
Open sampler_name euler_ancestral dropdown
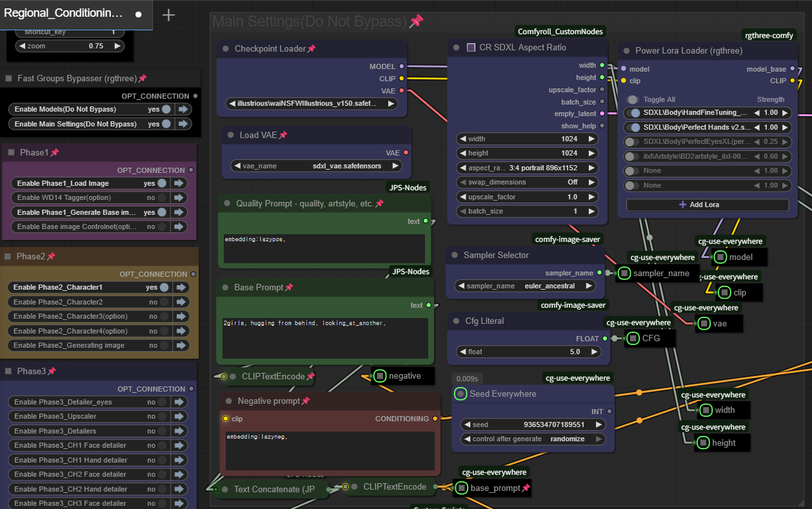524,286
